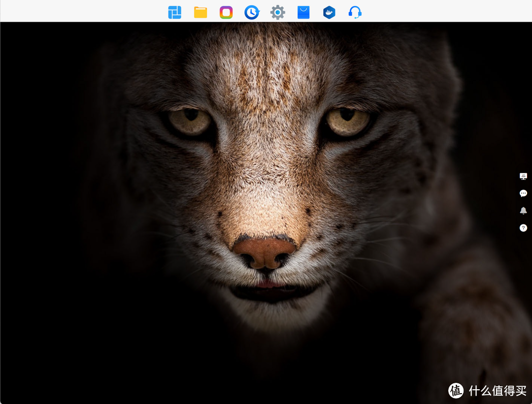Open the blue shopping bag app store
Screen dimensions: 532x404
[x=303, y=12]
